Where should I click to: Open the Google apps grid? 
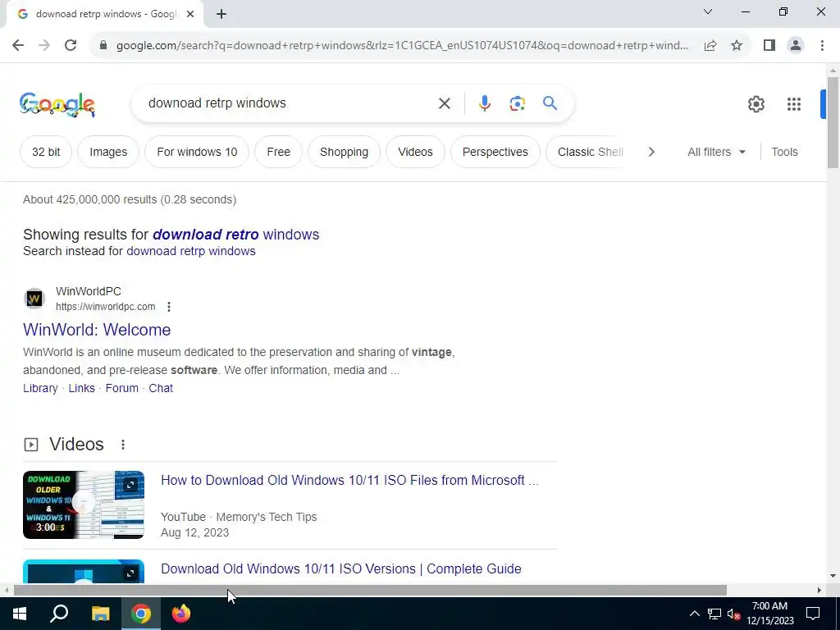click(794, 104)
